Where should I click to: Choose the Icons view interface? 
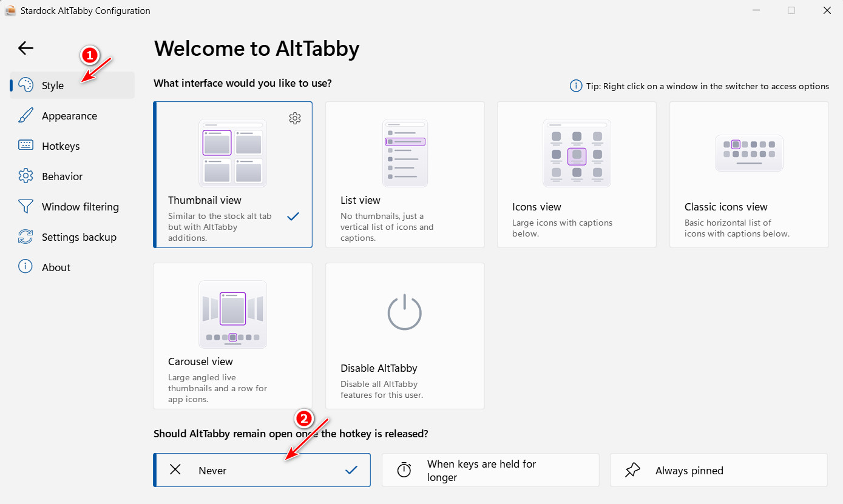[x=577, y=175]
